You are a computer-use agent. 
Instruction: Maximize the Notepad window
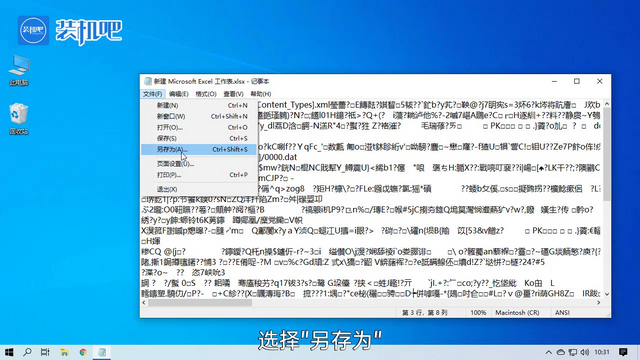pos(577,81)
